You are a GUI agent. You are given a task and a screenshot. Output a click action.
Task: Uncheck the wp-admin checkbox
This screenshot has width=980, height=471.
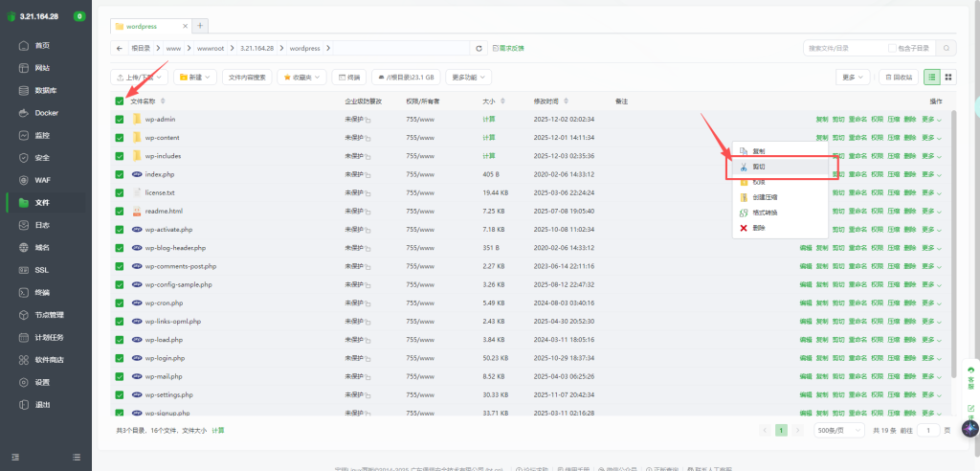pyautogui.click(x=120, y=120)
